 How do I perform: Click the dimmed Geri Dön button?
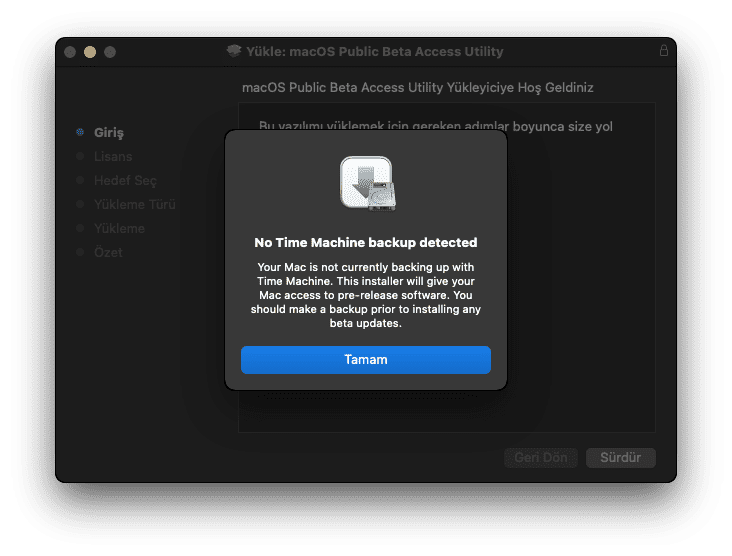[x=541, y=457]
